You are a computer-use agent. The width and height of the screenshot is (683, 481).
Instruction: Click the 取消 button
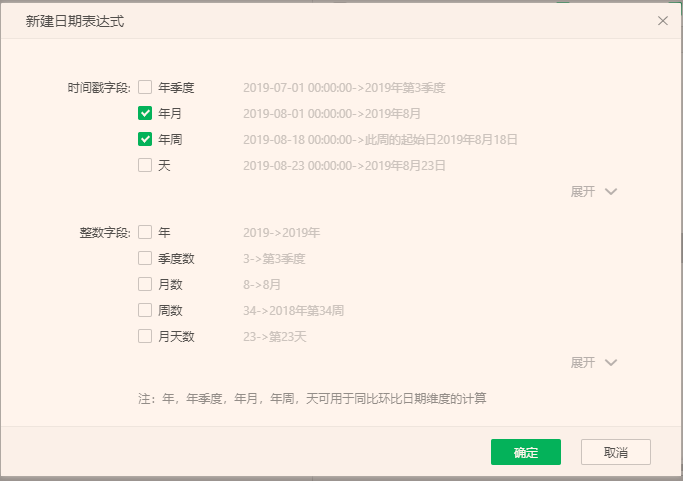coord(615,452)
